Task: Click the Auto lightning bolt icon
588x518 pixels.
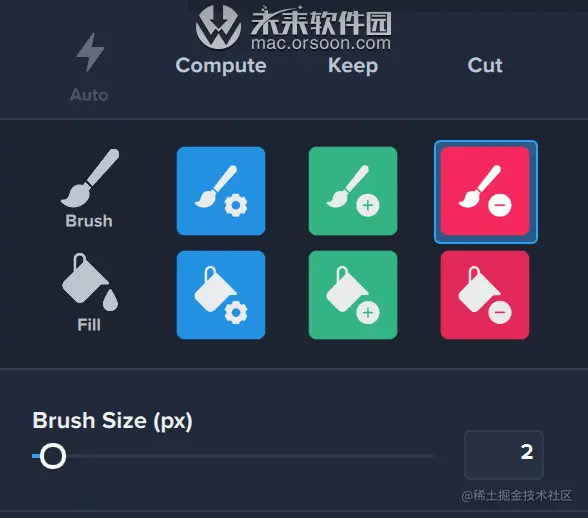Action: pos(90,52)
